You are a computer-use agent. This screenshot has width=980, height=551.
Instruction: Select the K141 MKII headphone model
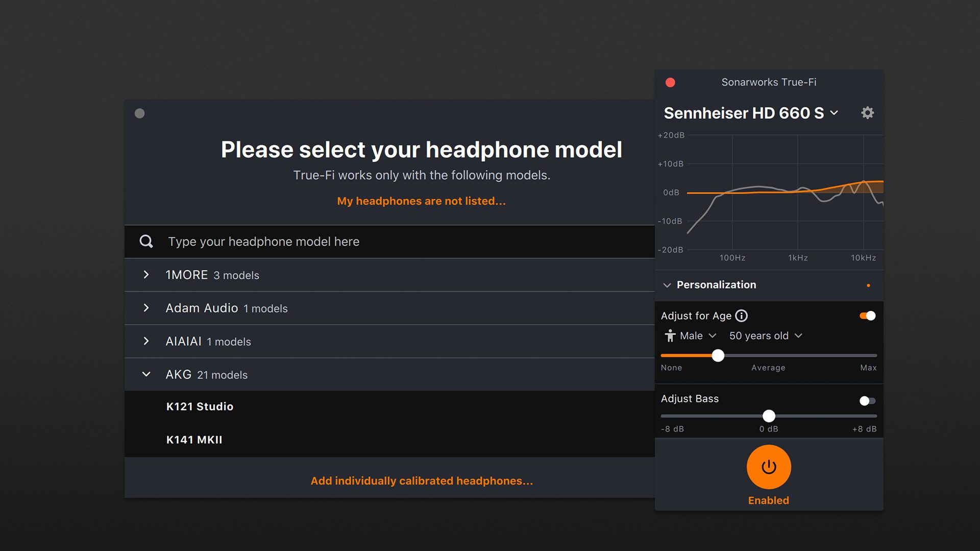tap(194, 440)
